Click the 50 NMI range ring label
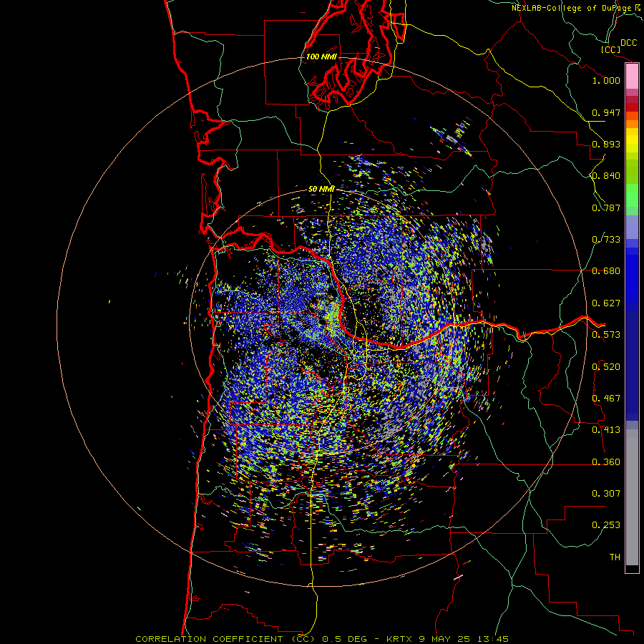 [x=321, y=189]
